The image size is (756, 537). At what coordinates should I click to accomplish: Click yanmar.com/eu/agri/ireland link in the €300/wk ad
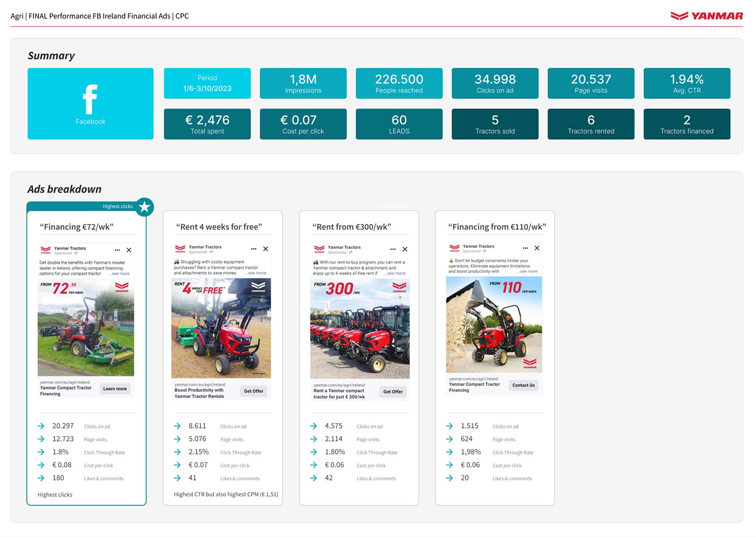tap(339, 385)
